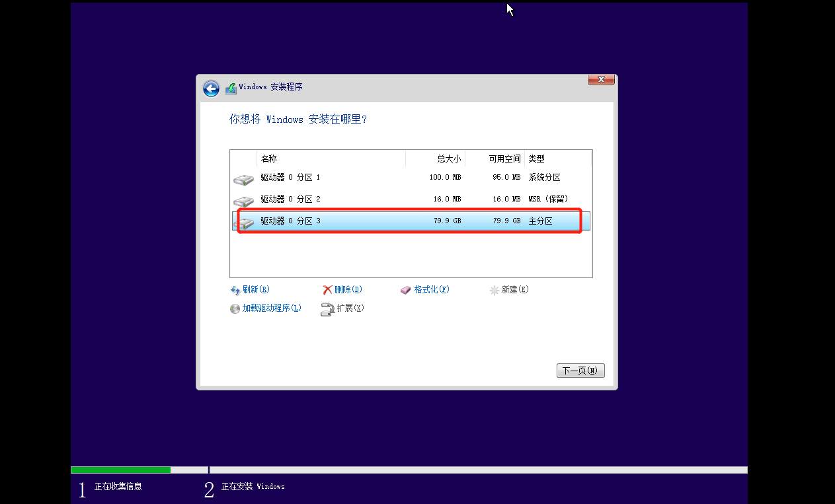Click the refresh arrows icon
The image size is (835, 504).
pyautogui.click(x=235, y=290)
